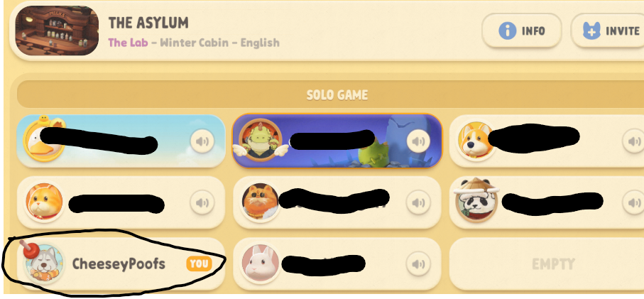Click the husky avatar next to CheeseyPoofs
The height and width of the screenshot is (299, 644).
point(43,263)
